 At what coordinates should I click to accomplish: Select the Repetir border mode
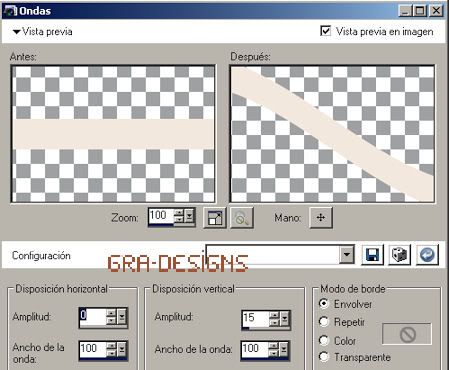(323, 322)
